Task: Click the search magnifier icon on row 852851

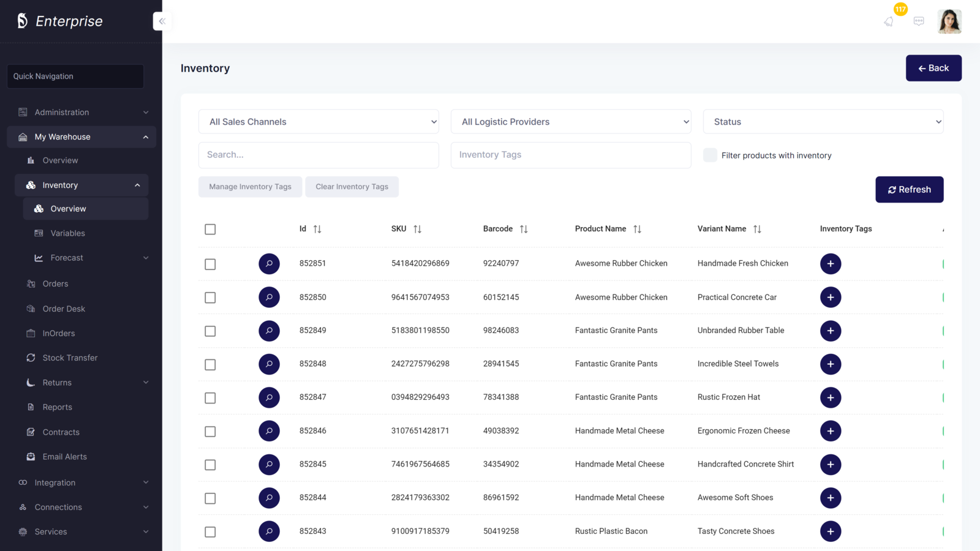Action: [x=269, y=263]
